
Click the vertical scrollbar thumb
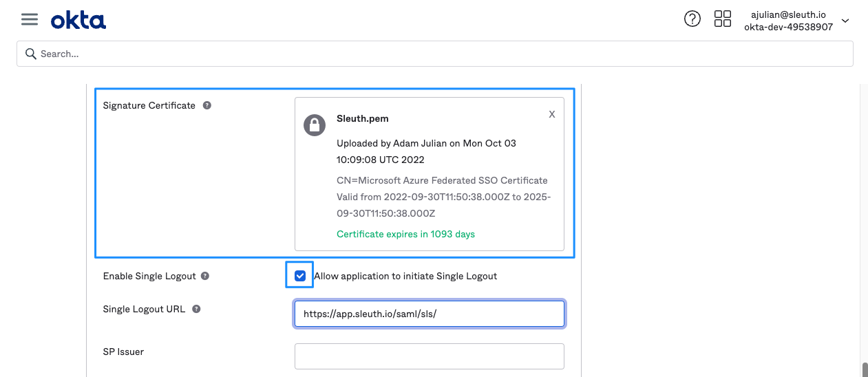click(x=864, y=369)
